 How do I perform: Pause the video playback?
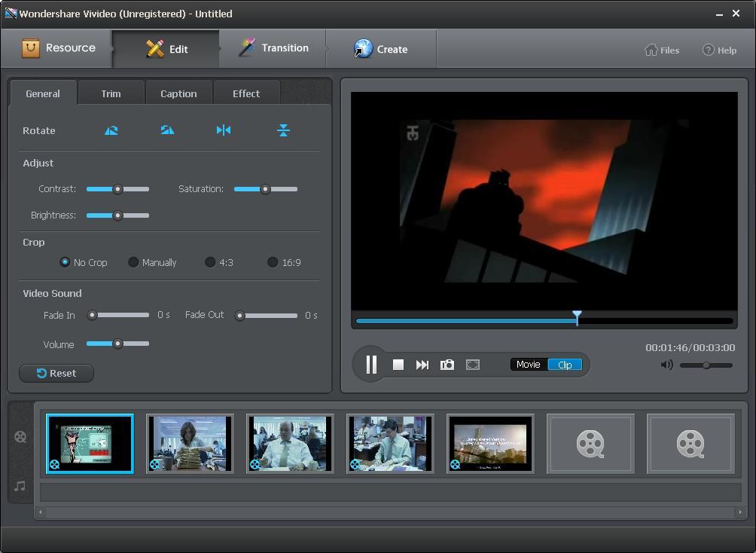371,365
